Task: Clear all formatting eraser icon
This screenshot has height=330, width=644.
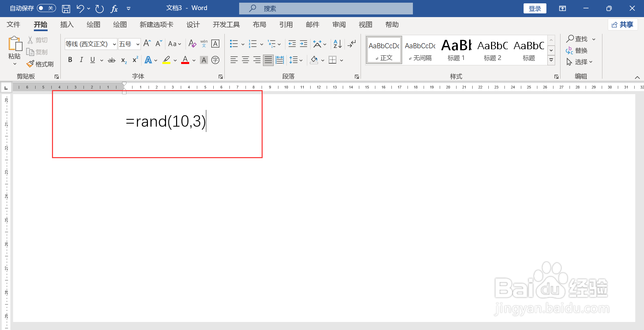Action: click(192, 44)
